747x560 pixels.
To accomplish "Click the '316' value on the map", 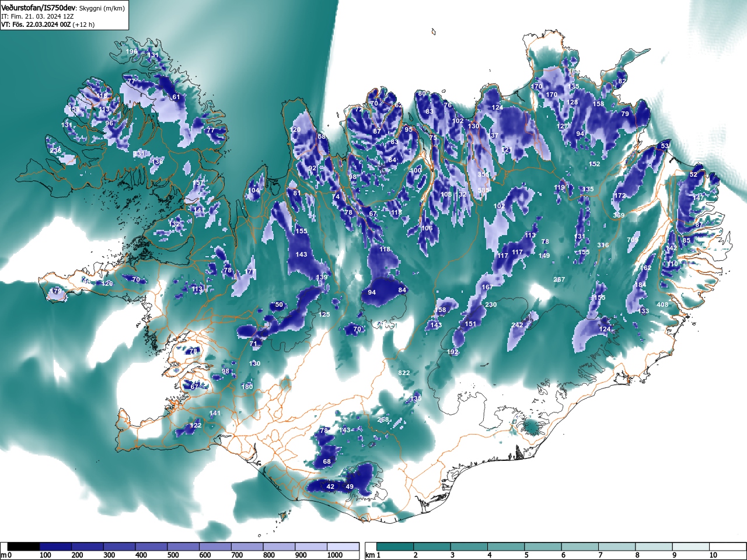I will (x=603, y=245).
